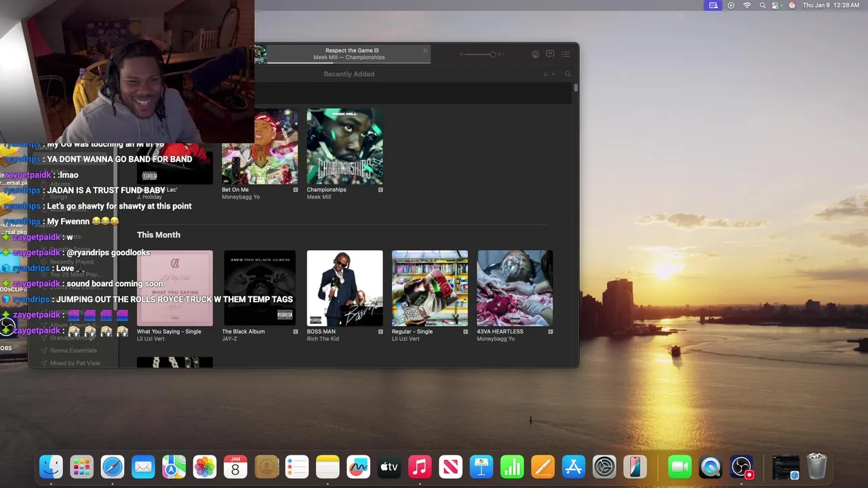Click the BOSS MAN album title

point(321,331)
